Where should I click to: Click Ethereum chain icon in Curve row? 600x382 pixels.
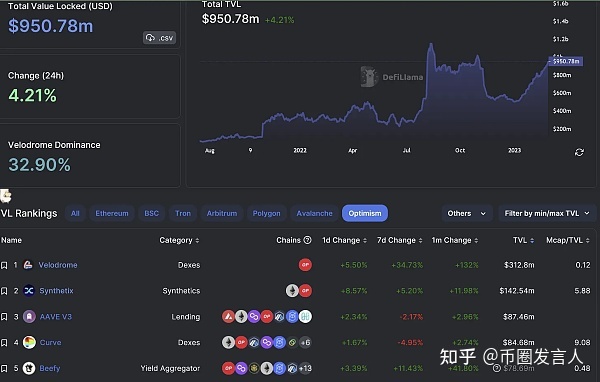click(x=228, y=343)
